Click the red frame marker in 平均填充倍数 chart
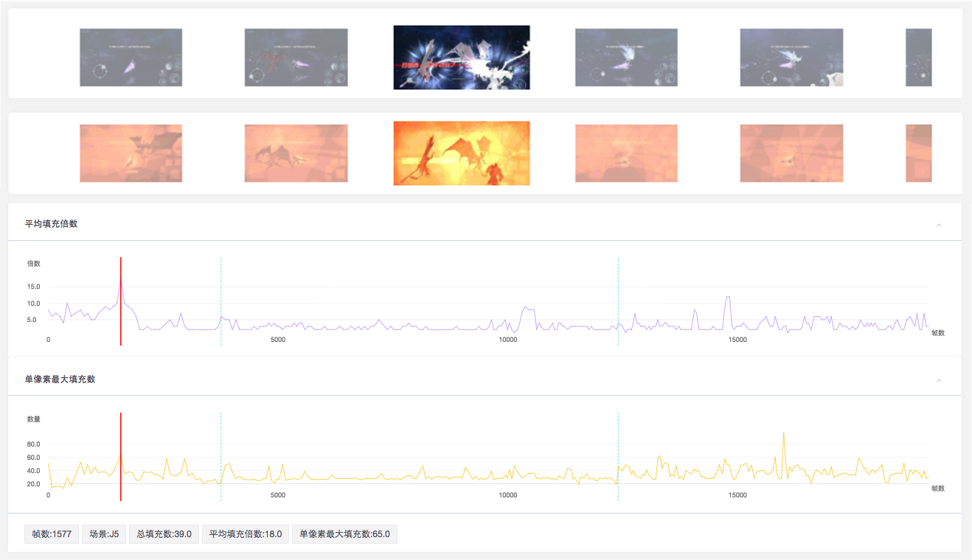Image resolution: width=972 pixels, height=560 pixels. [x=121, y=301]
